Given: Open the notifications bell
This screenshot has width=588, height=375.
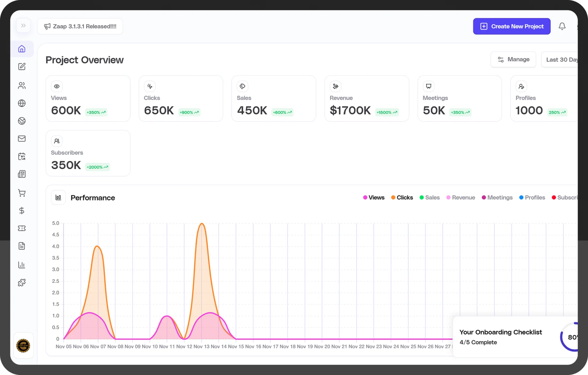Looking at the screenshot, I should tap(562, 26).
